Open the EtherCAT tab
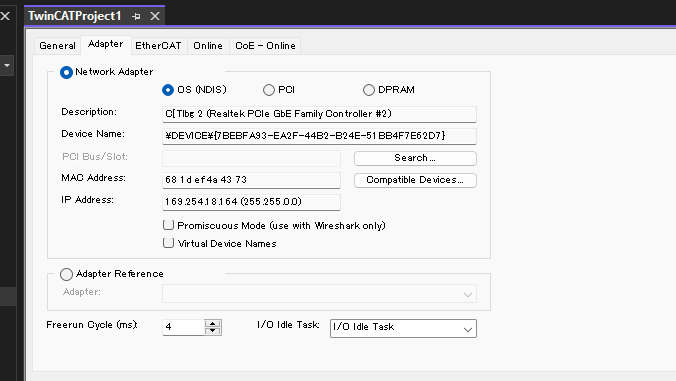 click(x=158, y=46)
